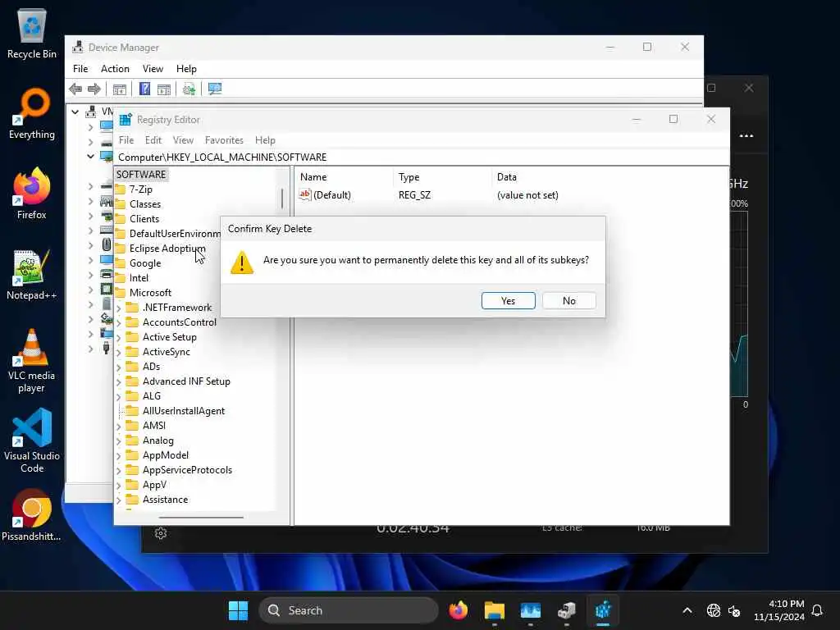This screenshot has height=630, width=840.
Task: Open the Task Manager three-dots more menu
Action: click(x=746, y=135)
